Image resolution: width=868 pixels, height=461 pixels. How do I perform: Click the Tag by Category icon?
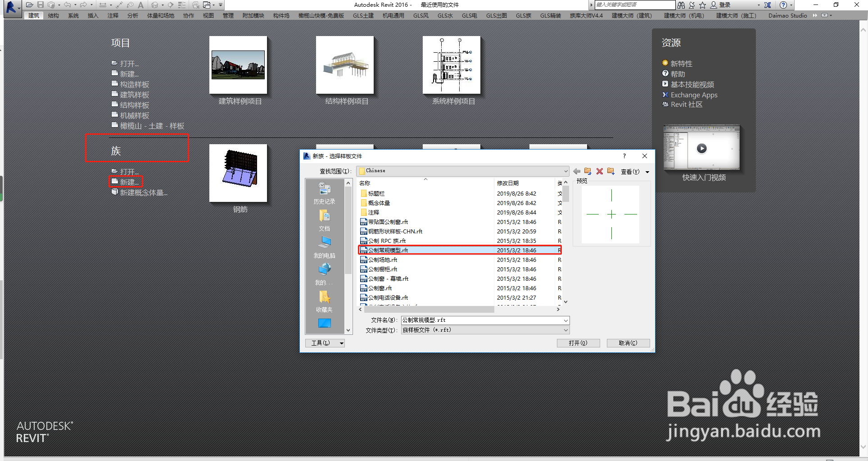tap(130, 5)
